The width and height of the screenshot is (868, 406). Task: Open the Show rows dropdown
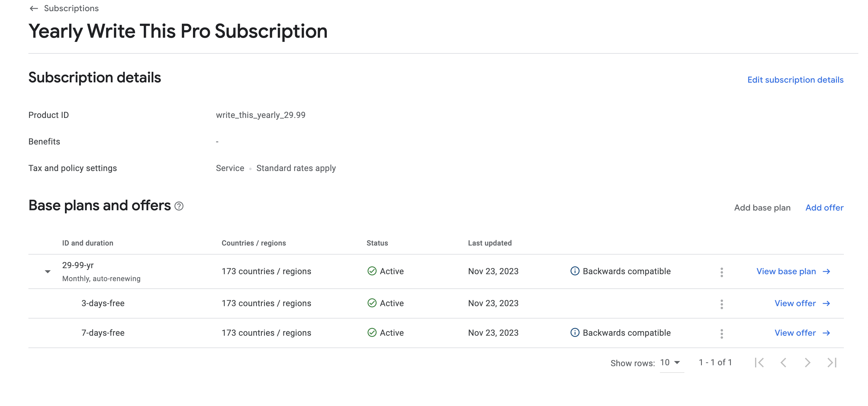pos(670,363)
